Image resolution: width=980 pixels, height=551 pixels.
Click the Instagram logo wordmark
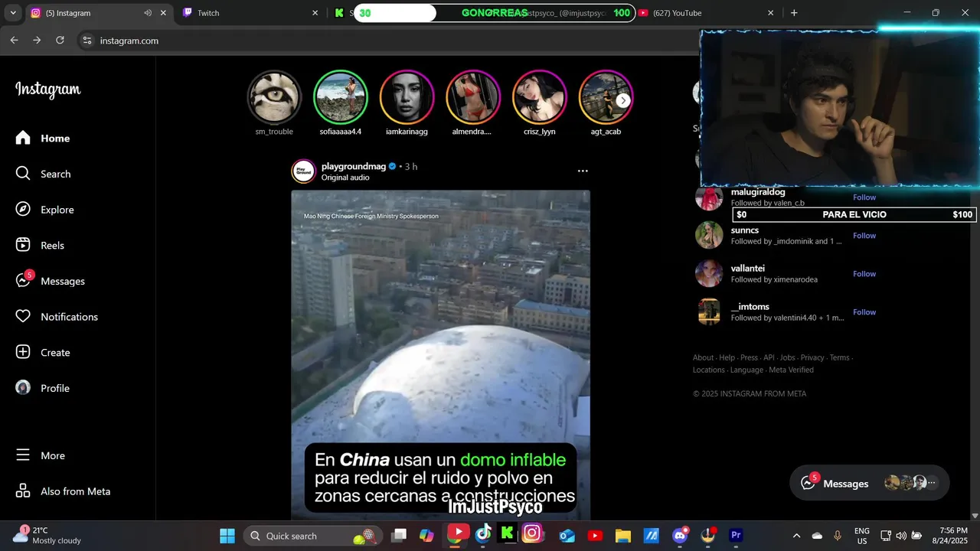tap(47, 90)
